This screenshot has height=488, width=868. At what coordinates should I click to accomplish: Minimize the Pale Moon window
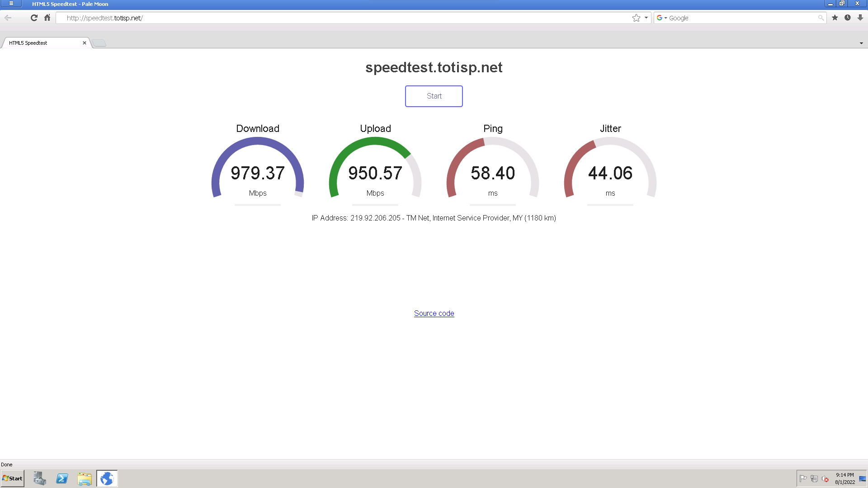[x=830, y=4]
